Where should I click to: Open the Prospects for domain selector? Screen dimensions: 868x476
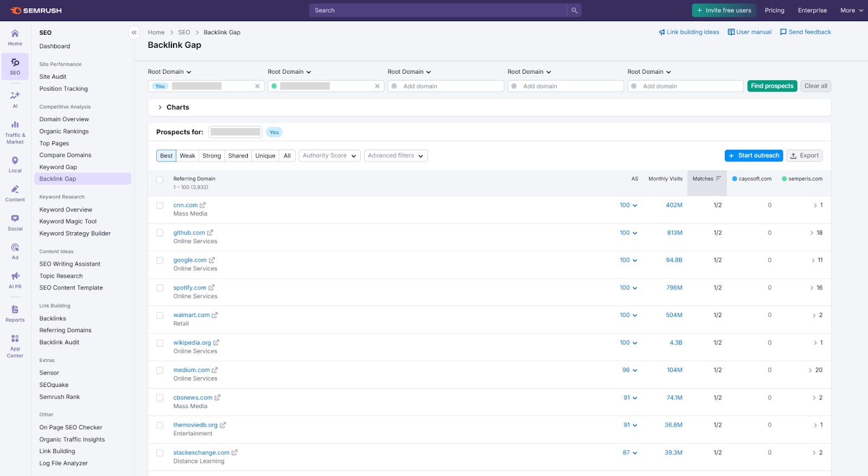coord(235,132)
